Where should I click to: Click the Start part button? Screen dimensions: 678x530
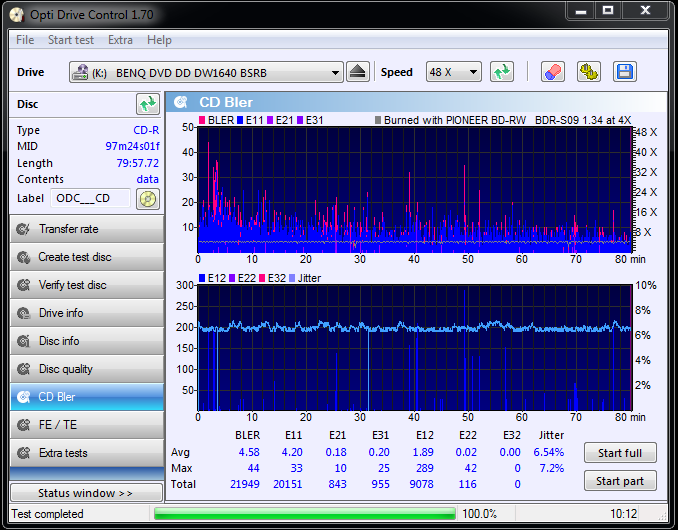620,481
